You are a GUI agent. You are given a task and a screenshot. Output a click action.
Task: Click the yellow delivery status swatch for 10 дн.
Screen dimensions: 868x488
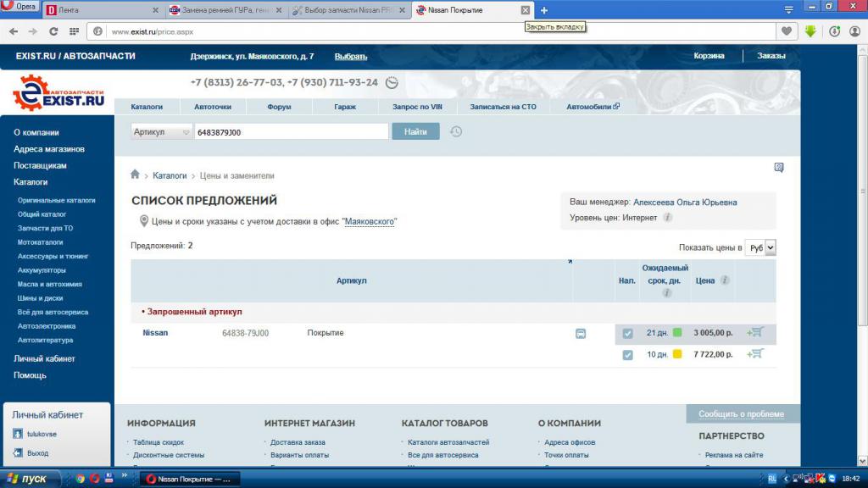click(677, 354)
